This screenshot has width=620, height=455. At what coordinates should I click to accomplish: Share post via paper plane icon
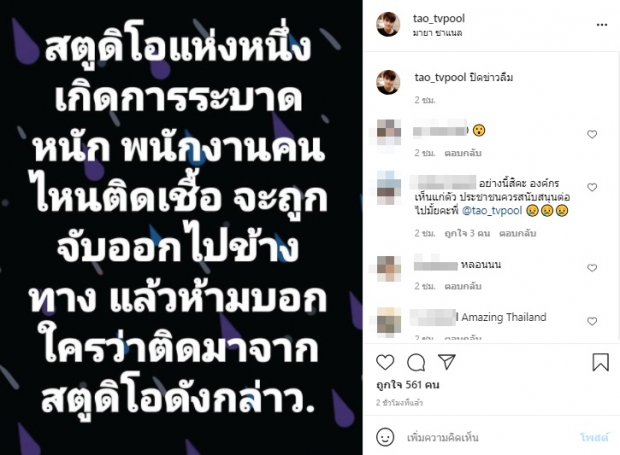tap(447, 362)
